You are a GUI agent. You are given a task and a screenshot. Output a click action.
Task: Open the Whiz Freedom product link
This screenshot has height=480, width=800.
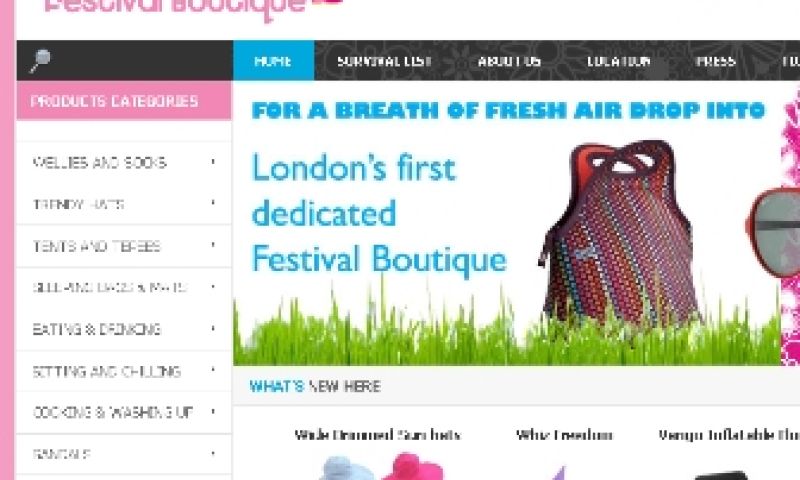click(x=564, y=435)
